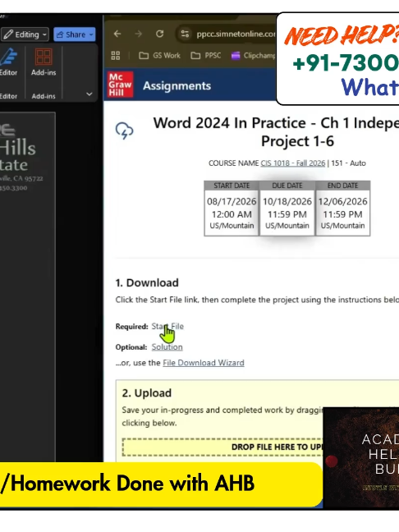The width and height of the screenshot is (399, 532).
Task: Click the 1. Download heading
Action: point(147,282)
